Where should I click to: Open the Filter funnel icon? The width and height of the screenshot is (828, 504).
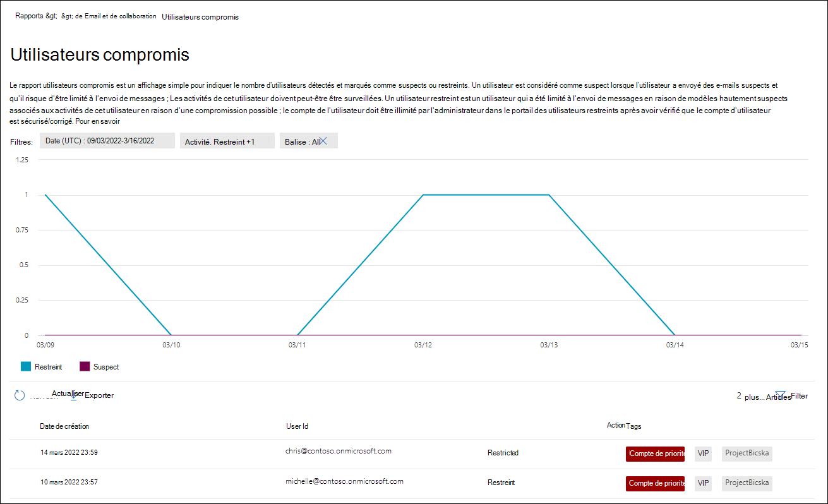pyautogui.click(x=780, y=395)
